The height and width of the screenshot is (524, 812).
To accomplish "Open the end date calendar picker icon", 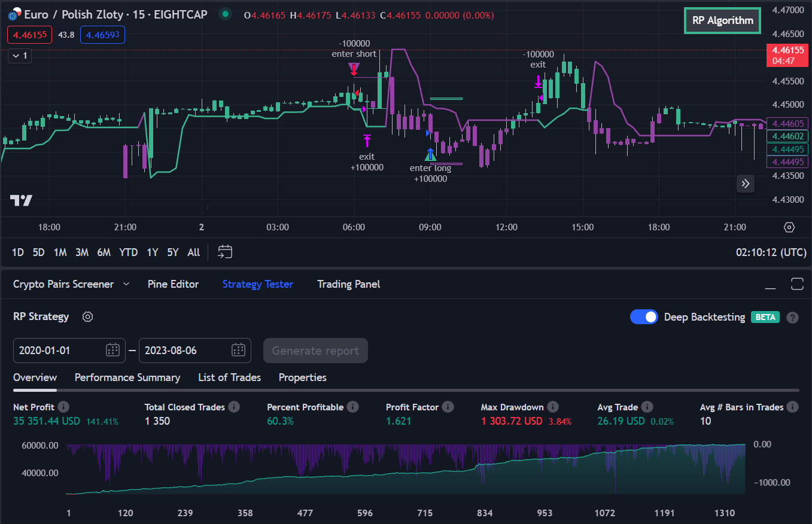I will tap(238, 351).
